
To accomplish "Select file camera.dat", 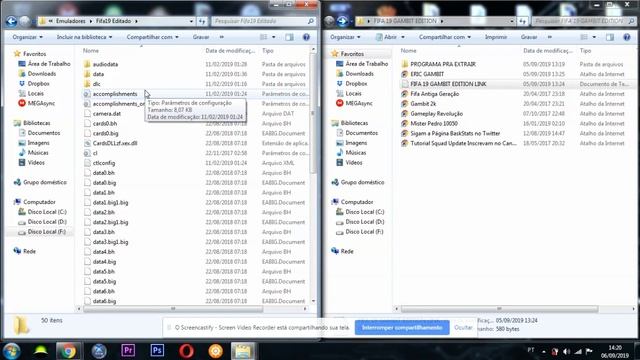I will coord(107,114).
